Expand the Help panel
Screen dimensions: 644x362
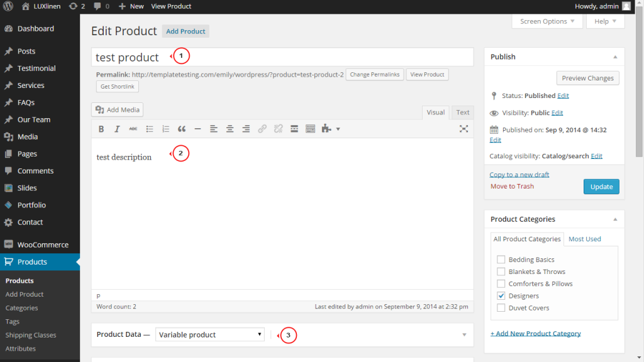[606, 21]
